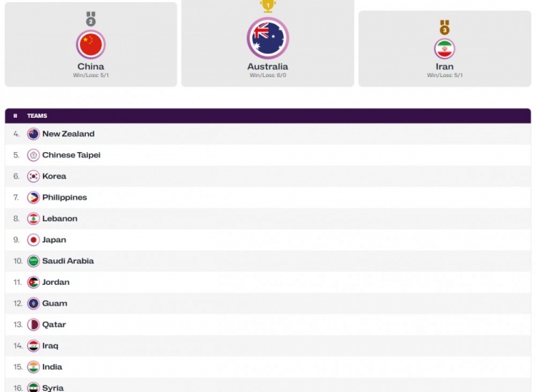Click the silver medal icon above China
The image size is (536, 392).
click(91, 19)
